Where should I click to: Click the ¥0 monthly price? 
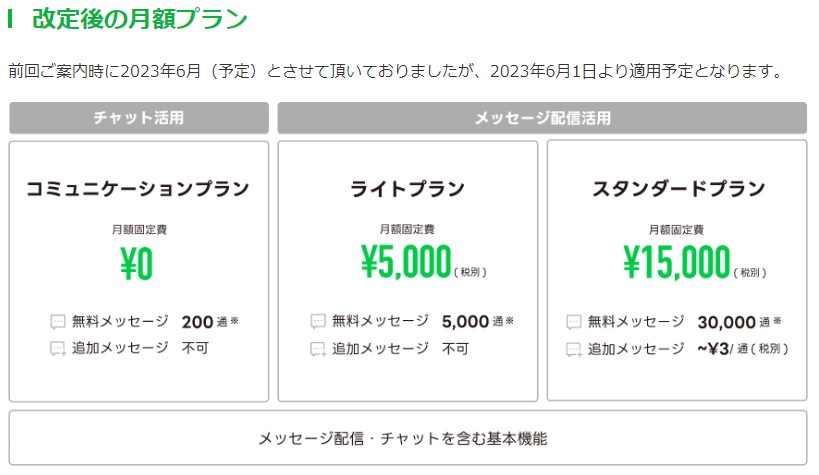tap(137, 265)
